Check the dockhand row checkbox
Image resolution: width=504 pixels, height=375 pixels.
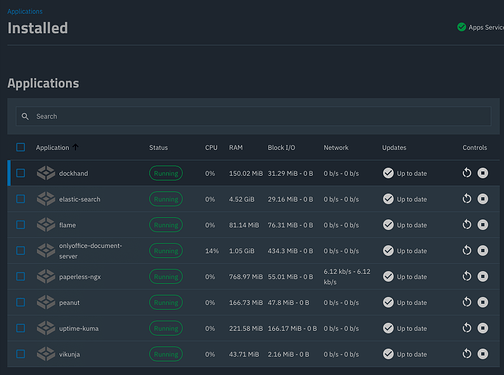(x=21, y=173)
